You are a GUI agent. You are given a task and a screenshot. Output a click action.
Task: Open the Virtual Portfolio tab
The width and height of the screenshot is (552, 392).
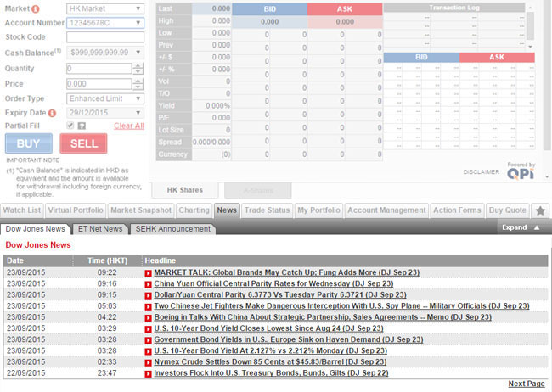coord(76,210)
